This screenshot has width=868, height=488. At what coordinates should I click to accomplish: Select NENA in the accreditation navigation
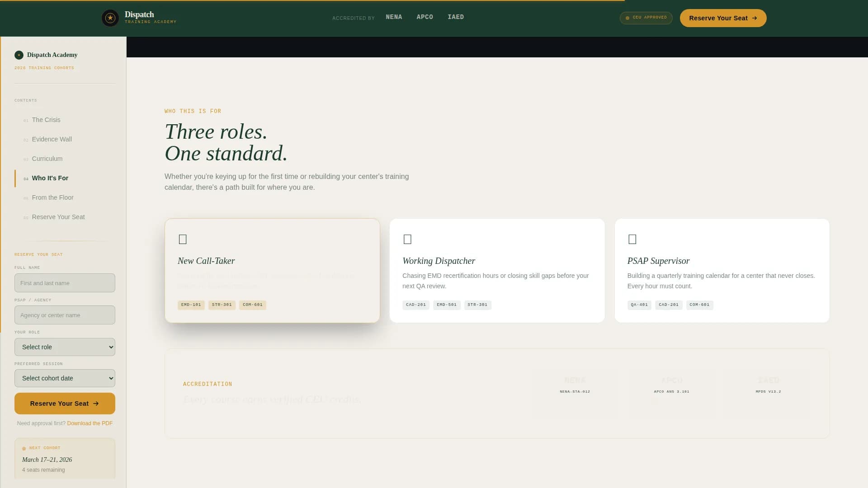click(x=394, y=17)
